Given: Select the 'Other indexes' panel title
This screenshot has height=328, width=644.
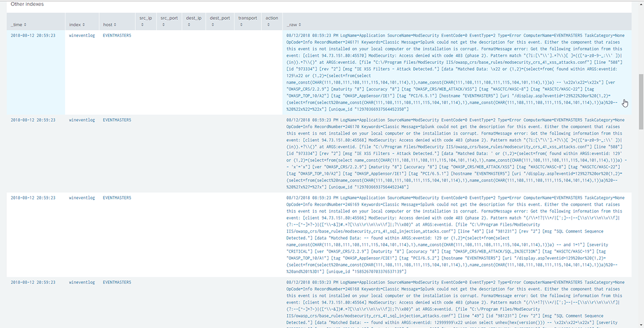Looking at the screenshot, I should (27, 4).
